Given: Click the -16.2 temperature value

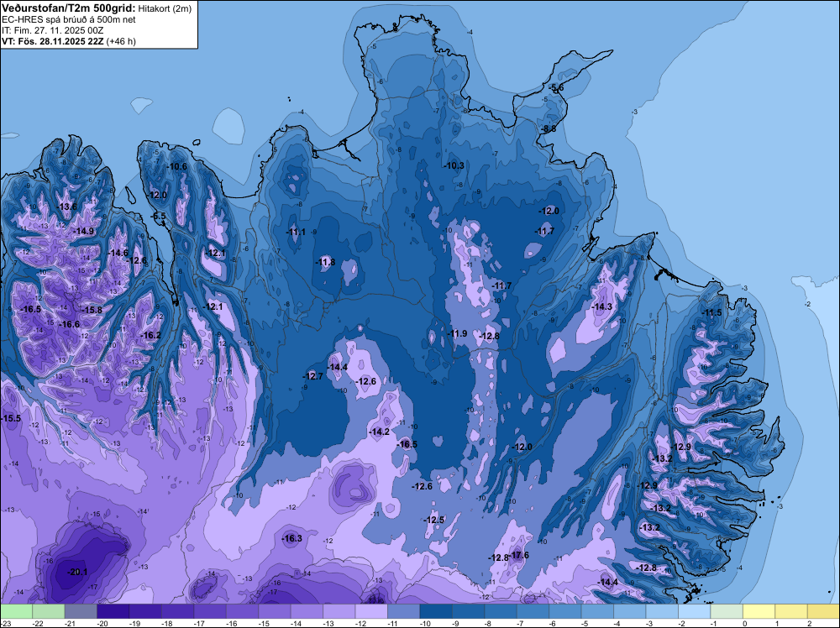Looking at the screenshot, I should click(150, 336).
